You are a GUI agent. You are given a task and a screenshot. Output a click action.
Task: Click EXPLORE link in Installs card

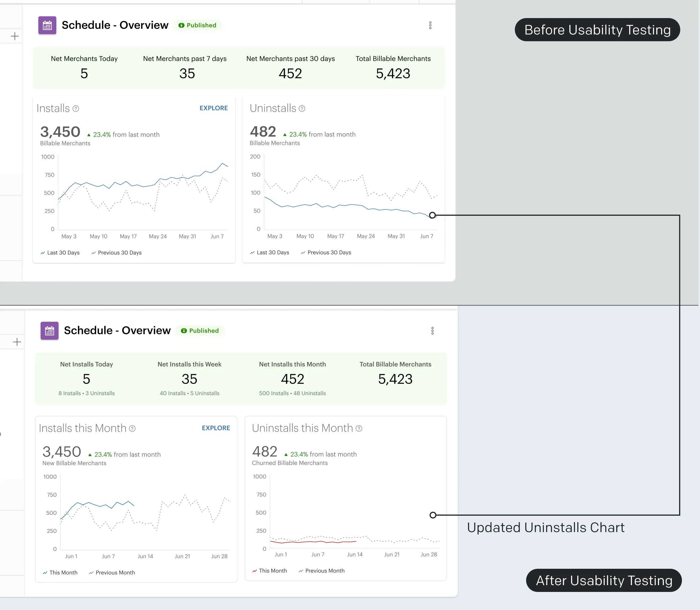click(214, 108)
